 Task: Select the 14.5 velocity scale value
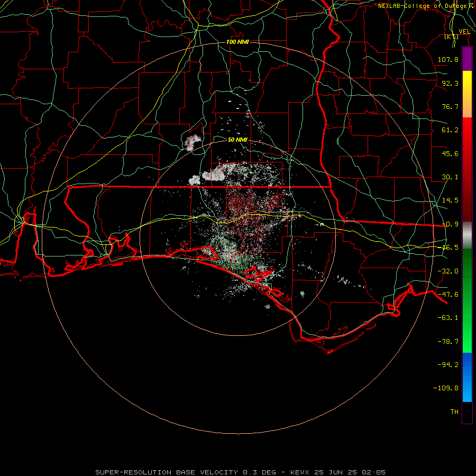450,200
